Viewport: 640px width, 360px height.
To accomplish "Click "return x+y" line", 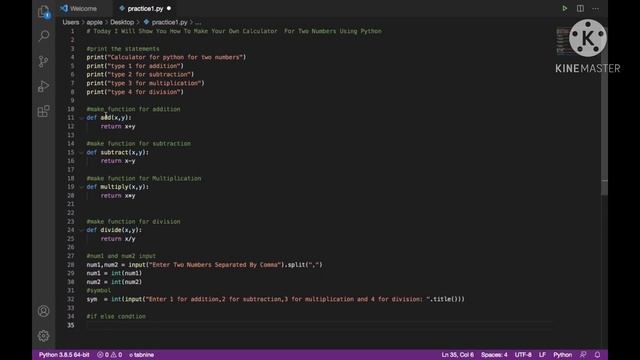I will [x=118, y=127].
